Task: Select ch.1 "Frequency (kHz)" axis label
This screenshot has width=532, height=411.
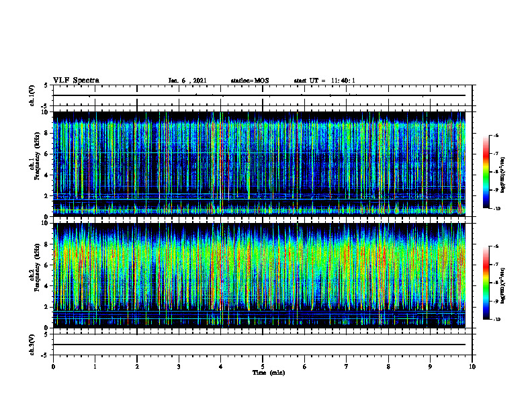Action: tap(37, 156)
